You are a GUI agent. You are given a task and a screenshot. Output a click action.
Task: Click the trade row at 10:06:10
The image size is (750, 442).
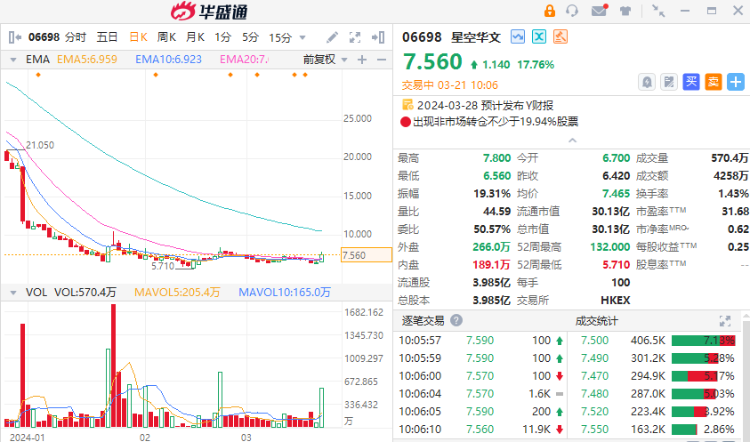481,429
